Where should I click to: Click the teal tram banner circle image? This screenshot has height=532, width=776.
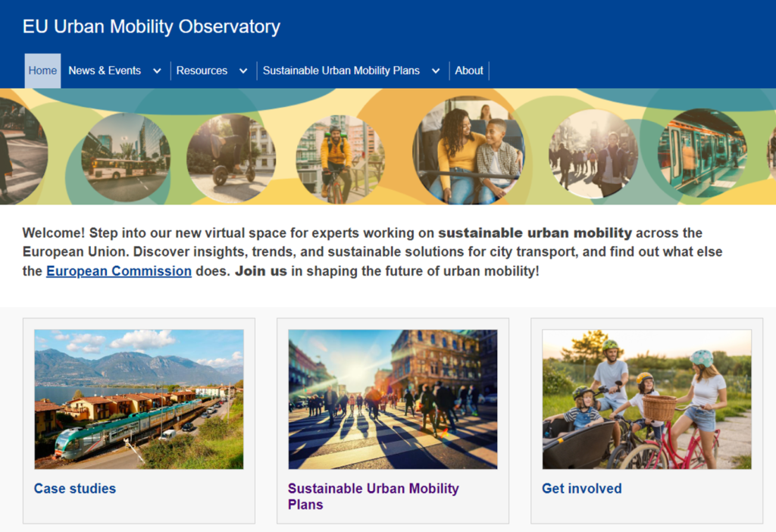(702, 153)
